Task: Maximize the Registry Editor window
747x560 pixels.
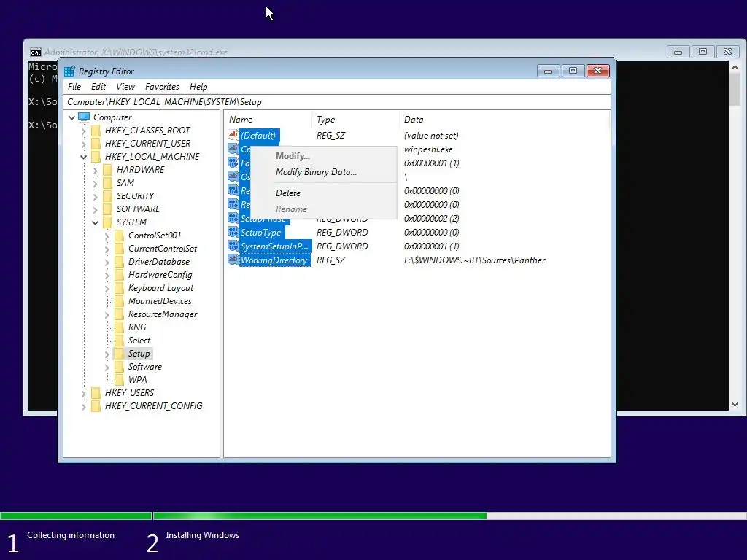Action: click(573, 71)
